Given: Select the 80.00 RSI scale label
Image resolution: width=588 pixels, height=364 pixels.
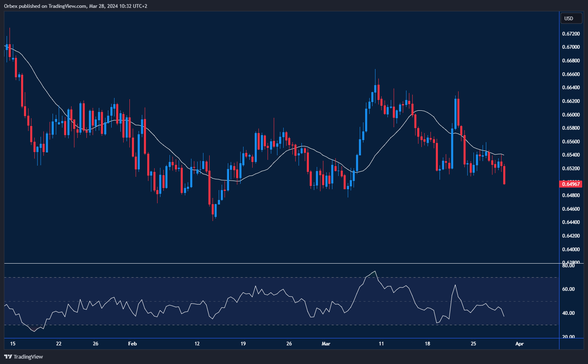Looking at the screenshot, I should (568, 266).
